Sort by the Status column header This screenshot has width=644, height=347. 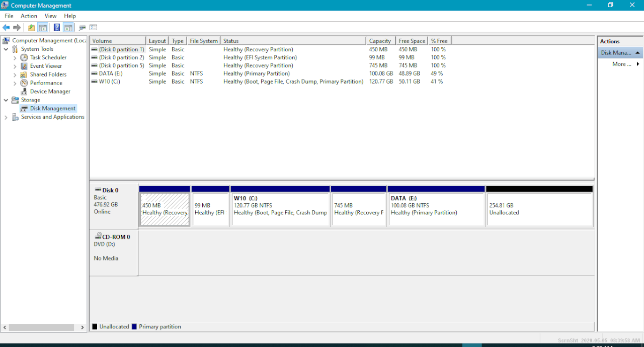point(293,41)
